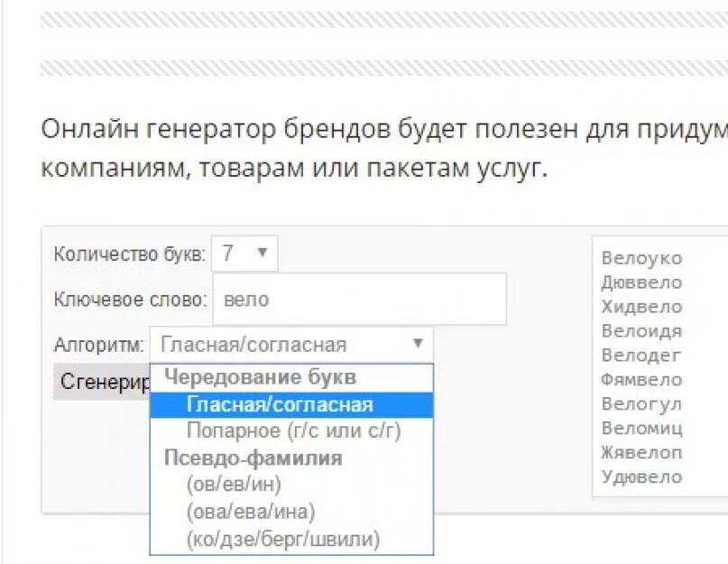Click the generated name Велогул

pyautogui.click(x=641, y=404)
